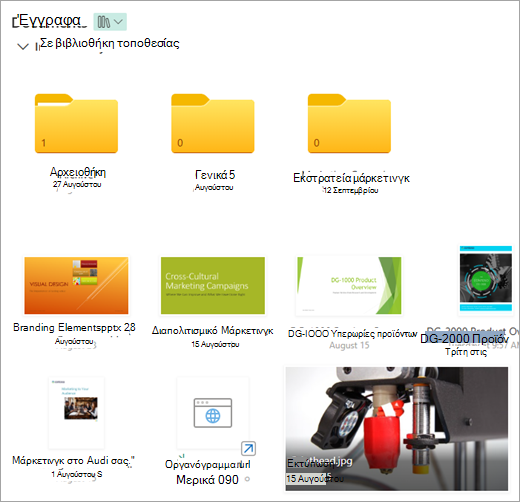Click the 'Διαπολιτισμικό Μάρκετινγκ' file name
520x502 pixels.
click(213, 330)
